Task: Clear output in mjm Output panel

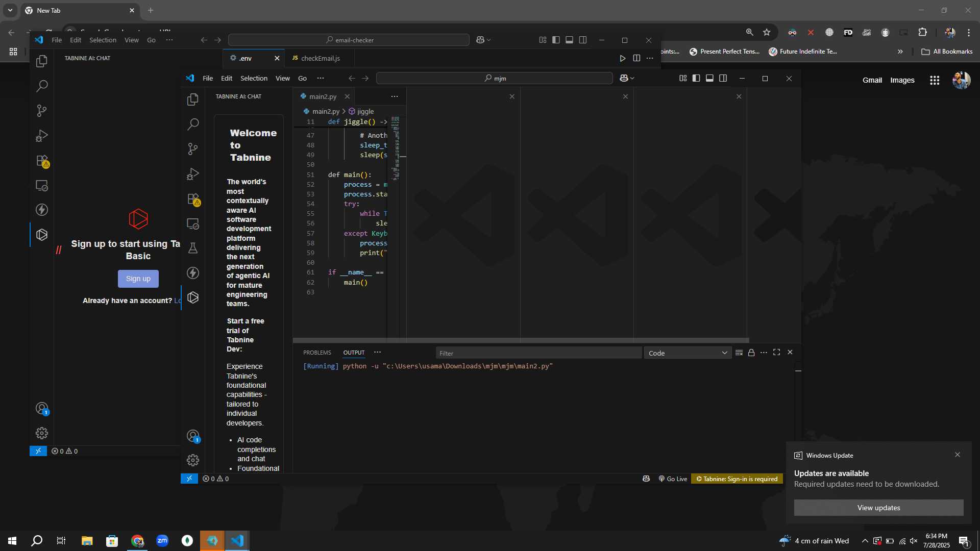Action: pos(739,353)
